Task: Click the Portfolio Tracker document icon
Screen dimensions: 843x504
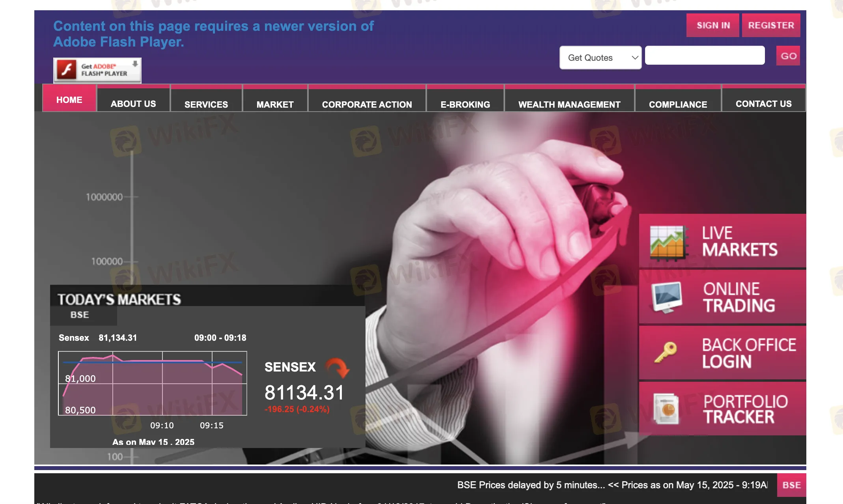Action: [x=666, y=409]
